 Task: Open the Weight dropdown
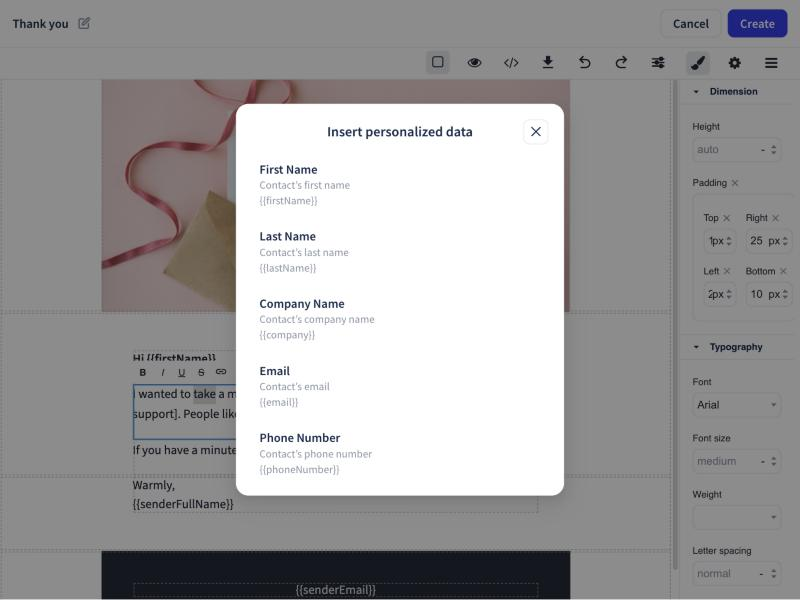(x=737, y=517)
